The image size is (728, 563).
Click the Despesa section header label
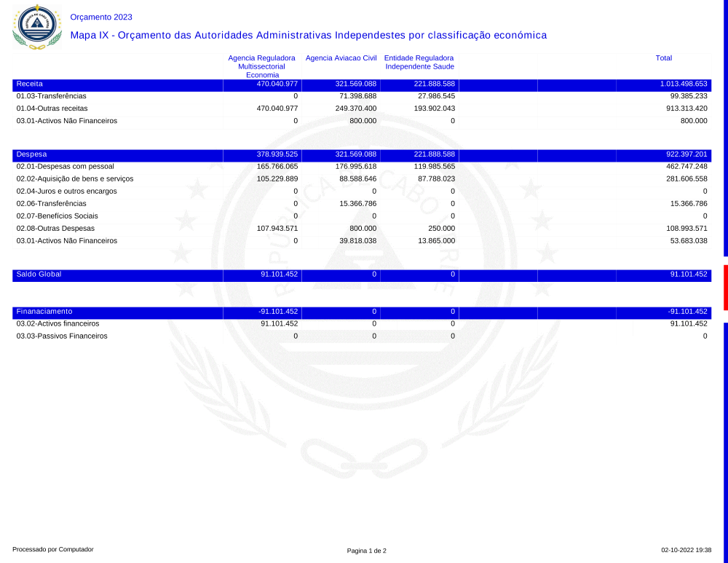point(31,154)
